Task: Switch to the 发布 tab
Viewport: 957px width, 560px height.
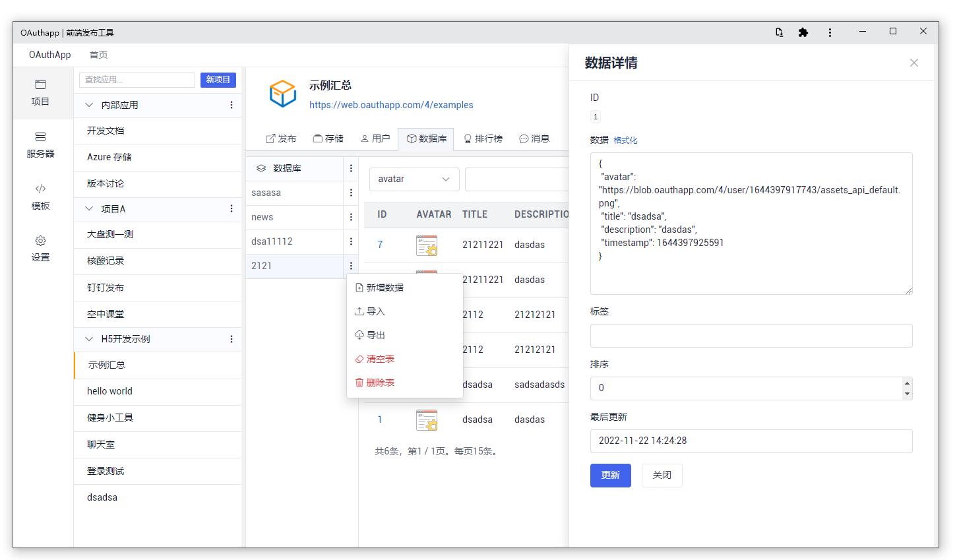Action: [281, 139]
